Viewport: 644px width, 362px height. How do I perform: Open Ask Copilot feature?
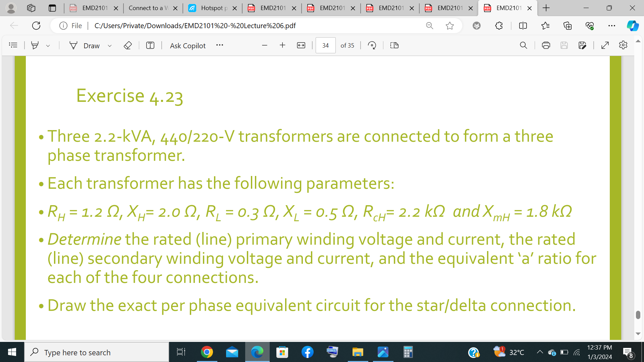point(187,45)
